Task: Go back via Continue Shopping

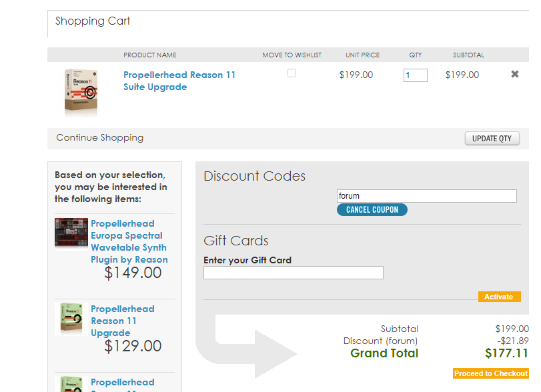Action: [99, 137]
